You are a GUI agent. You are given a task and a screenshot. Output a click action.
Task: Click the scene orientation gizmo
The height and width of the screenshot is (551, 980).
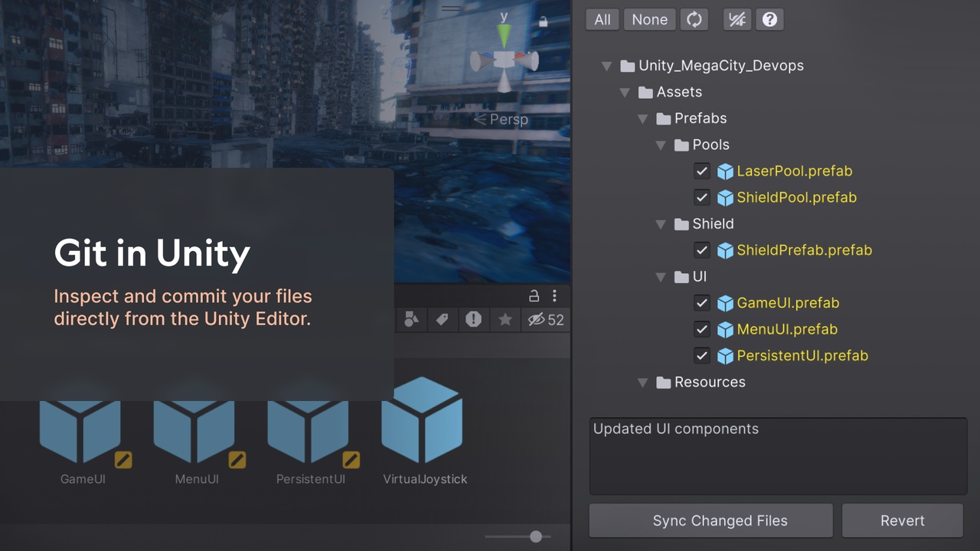504,60
